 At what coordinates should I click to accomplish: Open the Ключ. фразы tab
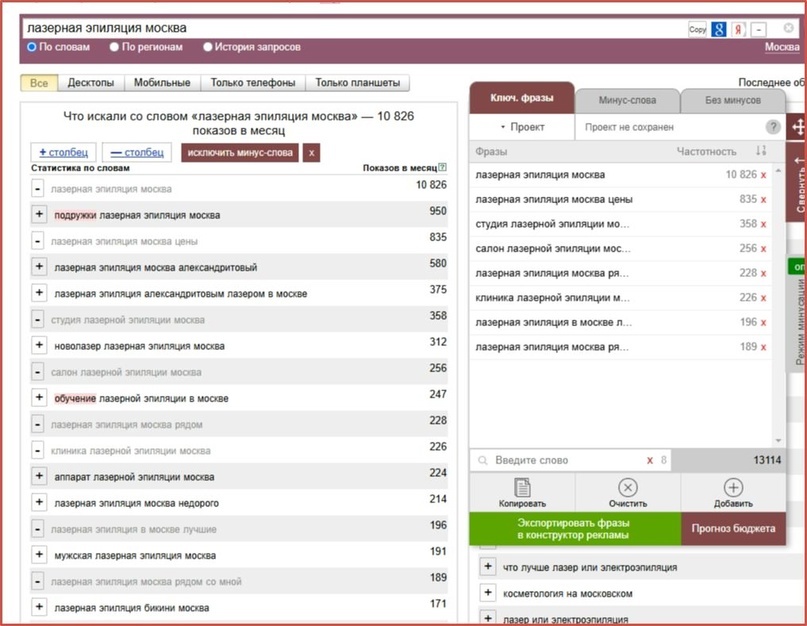point(522,98)
